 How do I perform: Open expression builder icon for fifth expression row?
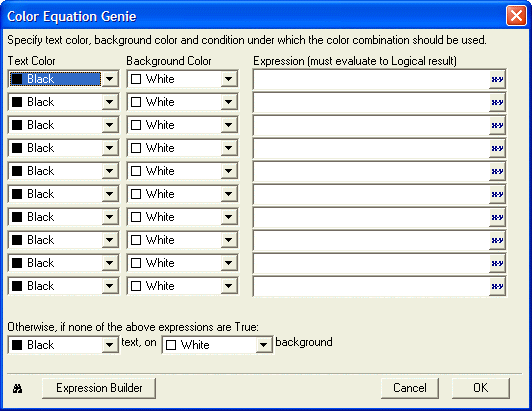click(x=497, y=171)
